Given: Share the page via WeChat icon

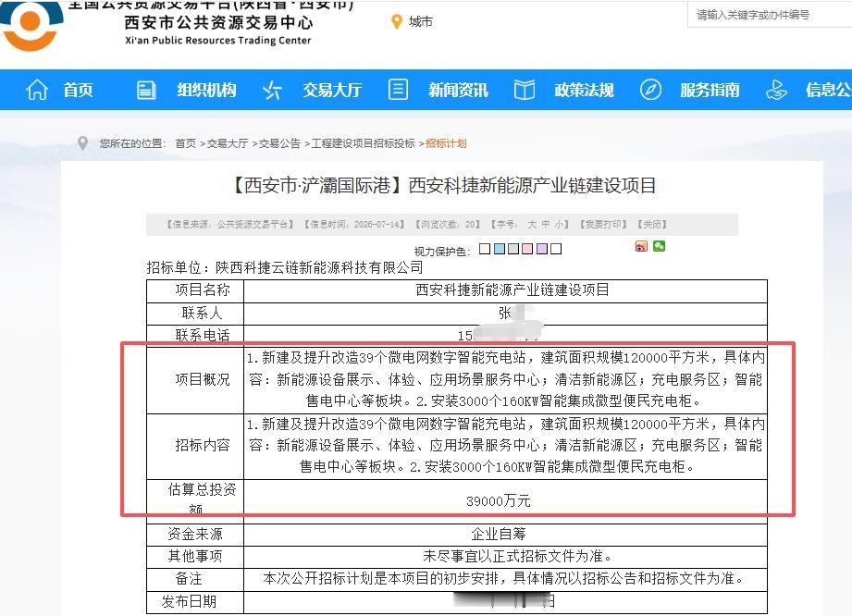Looking at the screenshot, I should coord(659,247).
